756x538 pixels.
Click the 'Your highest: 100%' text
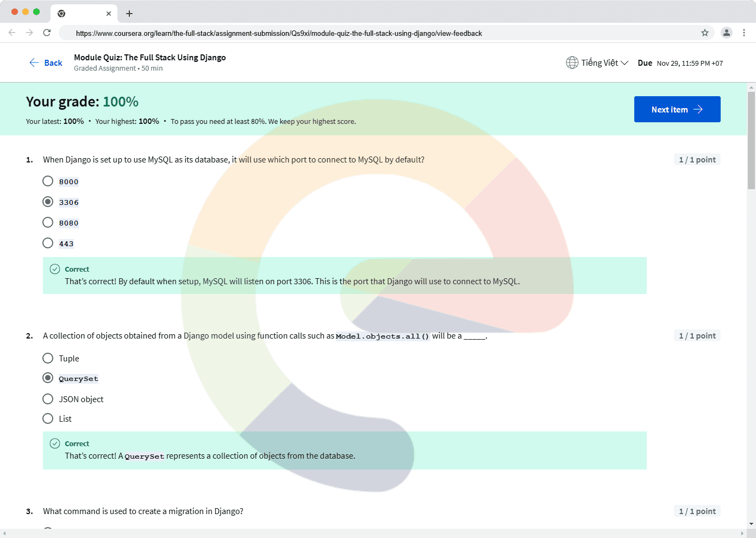127,121
